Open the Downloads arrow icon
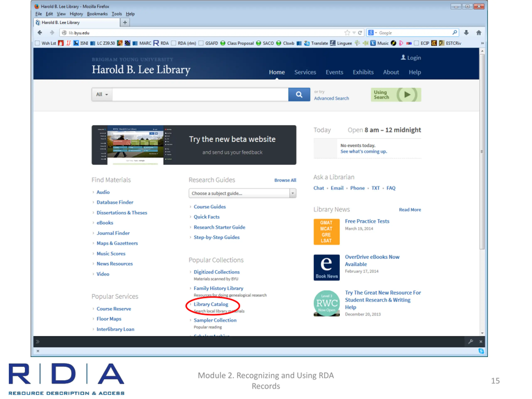This screenshot has width=532, height=399. tap(466, 33)
